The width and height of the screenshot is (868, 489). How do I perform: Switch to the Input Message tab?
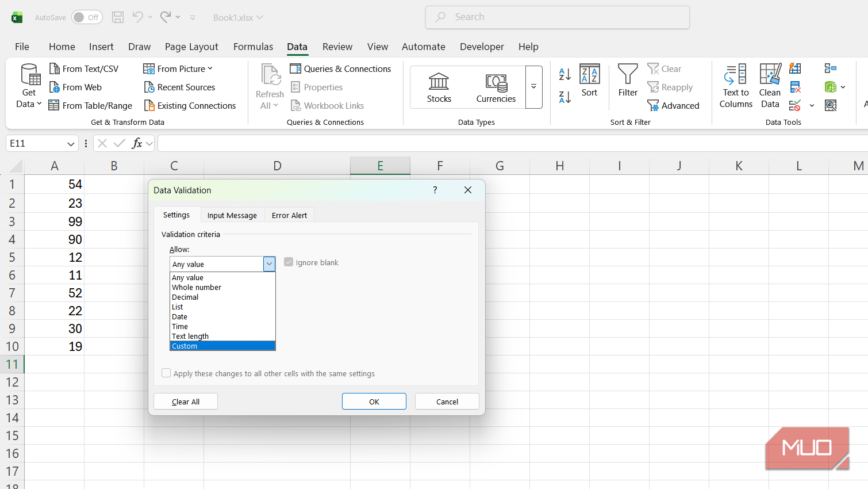tap(232, 215)
